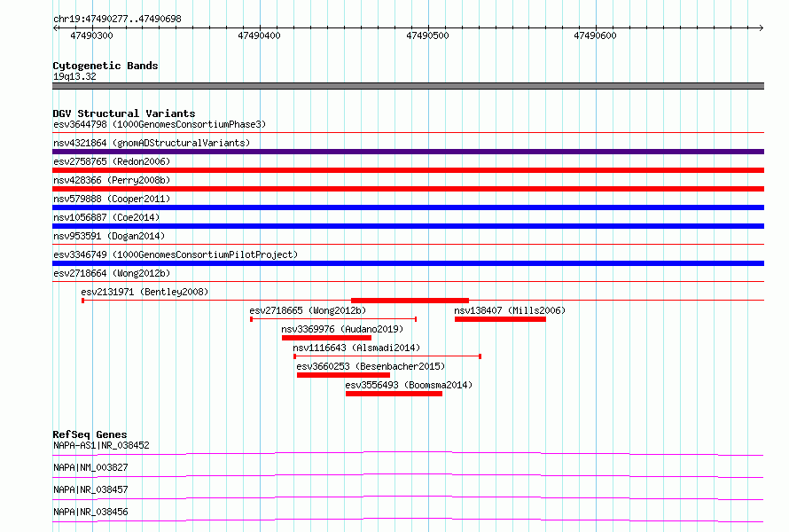Image resolution: width=789 pixels, height=532 pixels.
Task: Click the red esv3660253 Besenbacher2015 bar
Action: [x=344, y=375]
